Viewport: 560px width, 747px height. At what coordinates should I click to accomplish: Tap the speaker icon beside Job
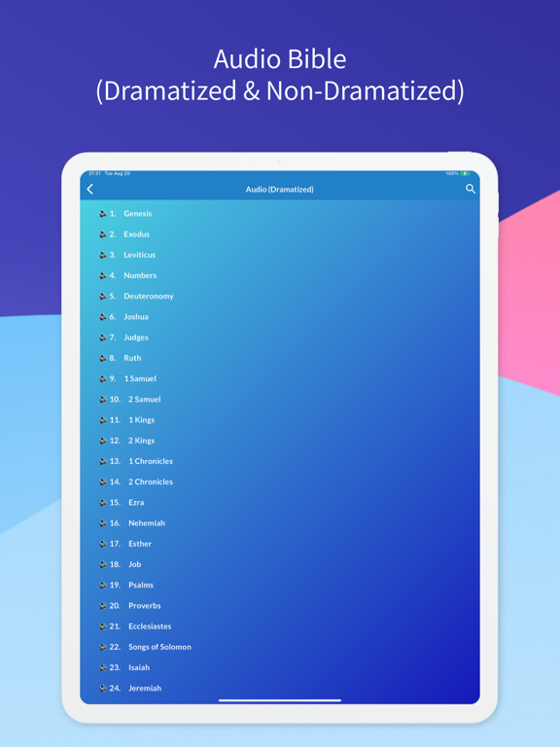(x=102, y=564)
